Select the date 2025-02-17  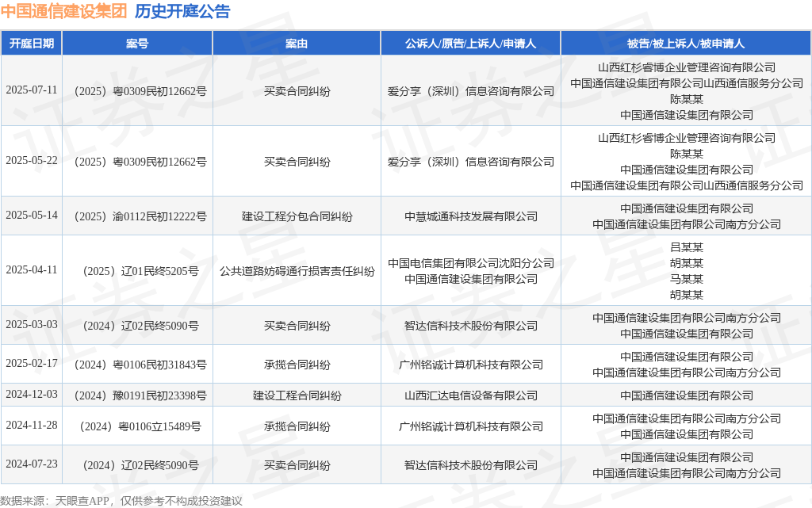32,364
